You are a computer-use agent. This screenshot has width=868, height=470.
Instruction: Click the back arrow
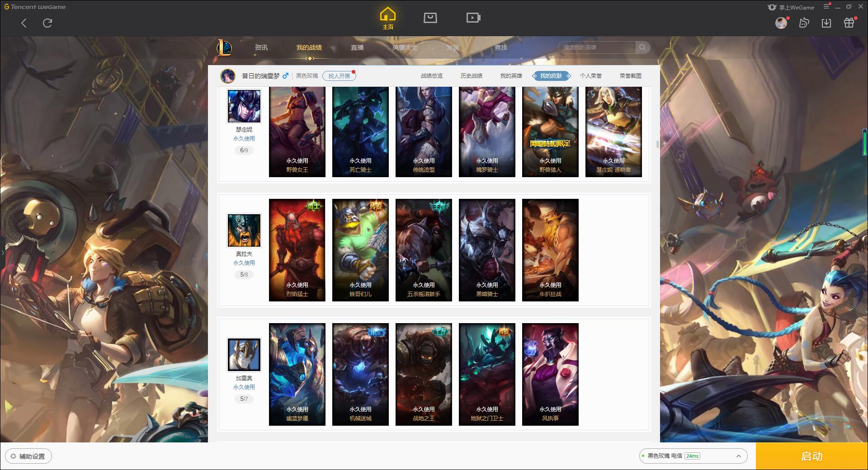click(24, 23)
